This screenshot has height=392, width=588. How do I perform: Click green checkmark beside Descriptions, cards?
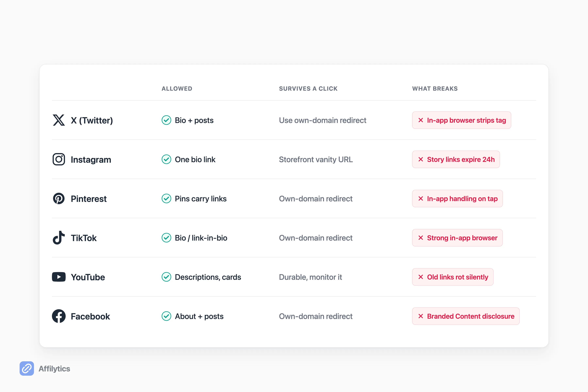click(x=166, y=277)
